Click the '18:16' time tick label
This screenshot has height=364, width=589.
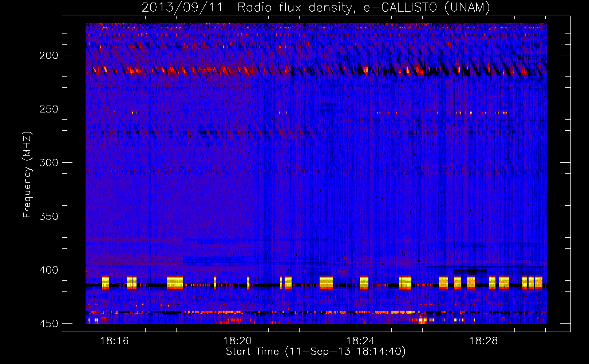coord(115,341)
